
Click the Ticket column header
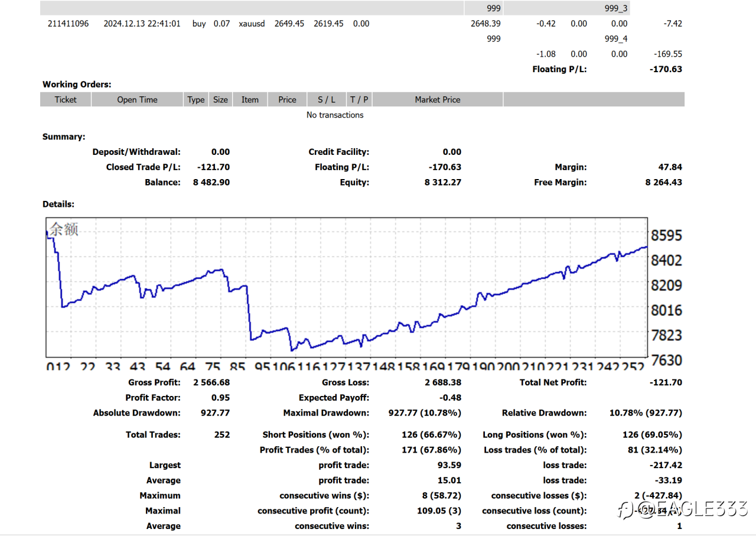point(66,100)
